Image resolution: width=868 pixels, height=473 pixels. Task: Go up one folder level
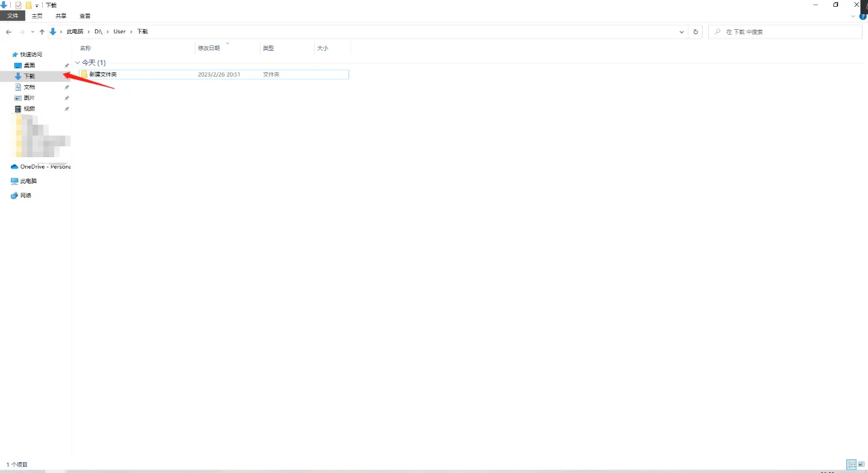[x=42, y=32]
